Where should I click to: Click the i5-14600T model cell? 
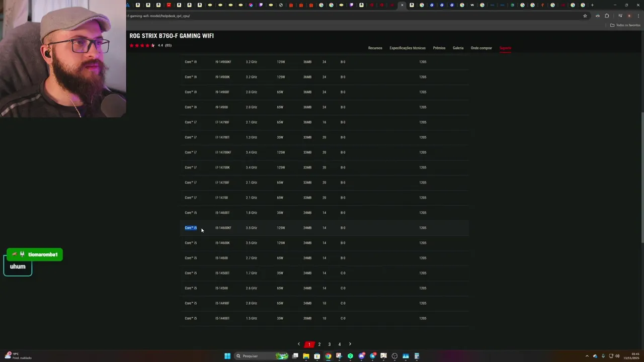(222, 213)
